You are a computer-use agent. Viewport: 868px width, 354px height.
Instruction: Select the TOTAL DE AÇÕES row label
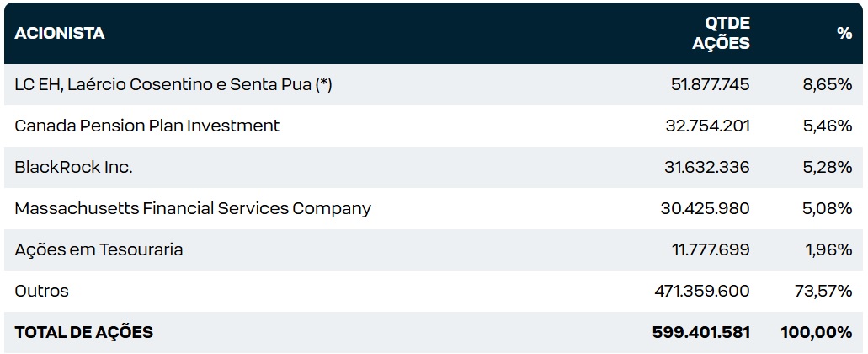pyautogui.click(x=84, y=333)
